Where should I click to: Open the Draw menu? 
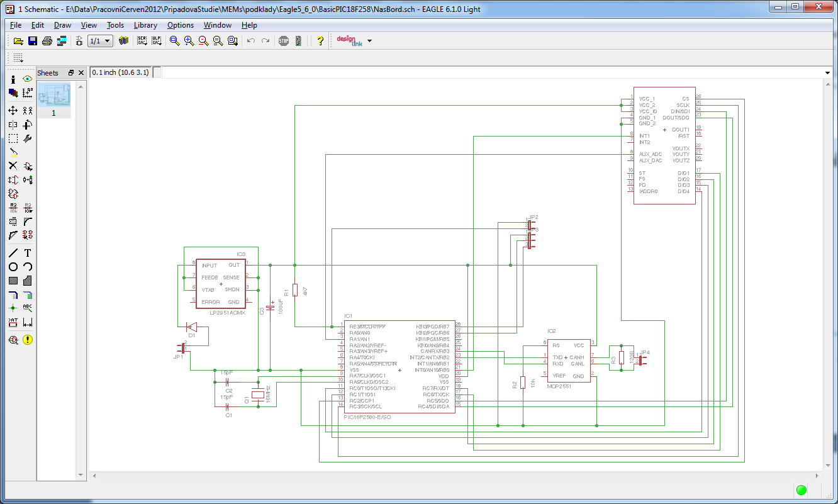[62, 25]
